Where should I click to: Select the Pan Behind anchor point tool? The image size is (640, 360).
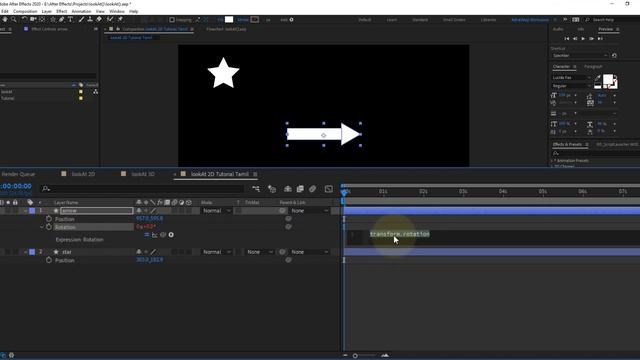click(x=42, y=19)
